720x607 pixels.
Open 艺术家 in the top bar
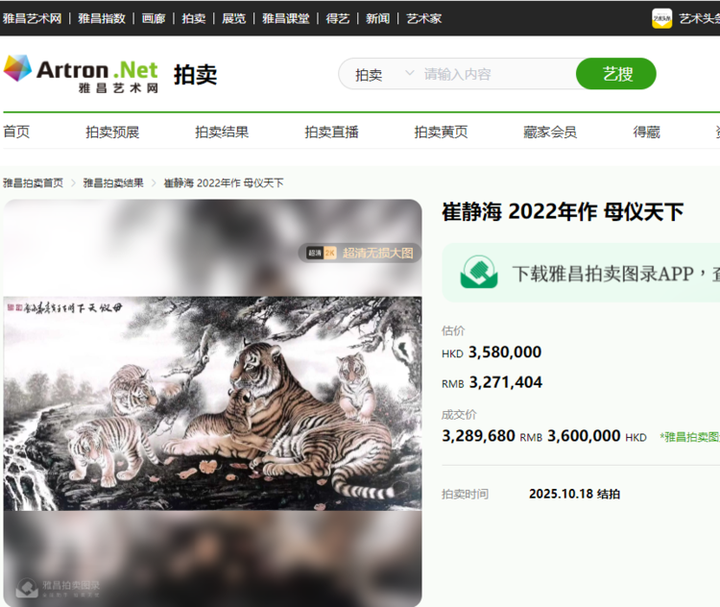(x=424, y=18)
